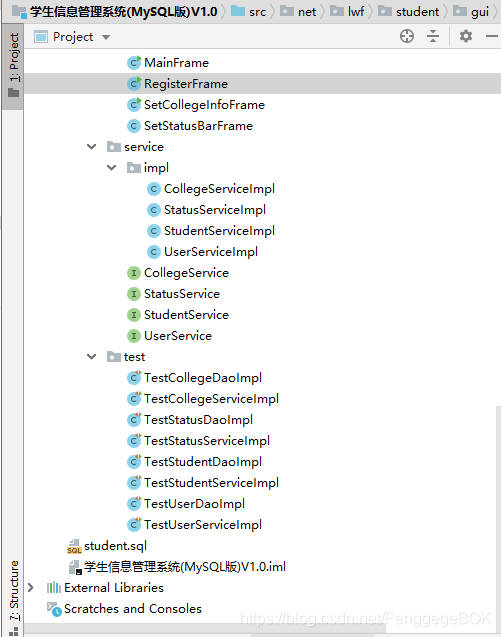
Task: Select SetStatusBarFrame in the tree
Action: [x=198, y=126]
